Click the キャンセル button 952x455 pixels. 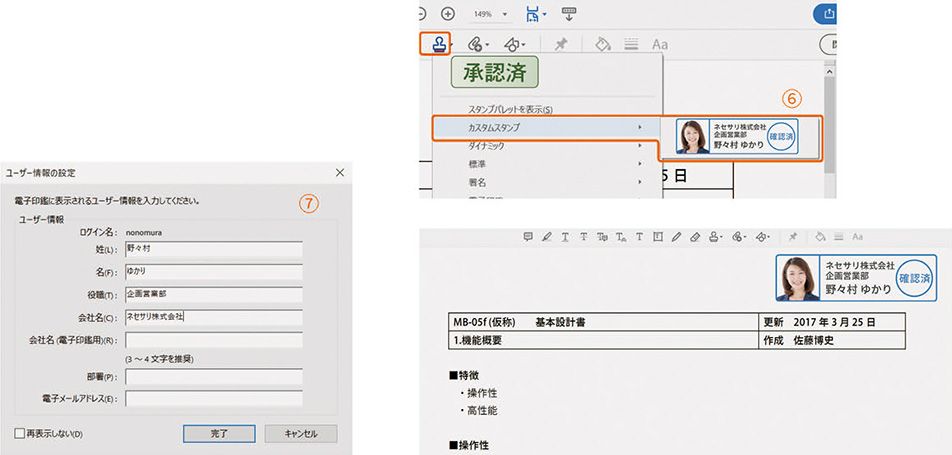coord(301,434)
